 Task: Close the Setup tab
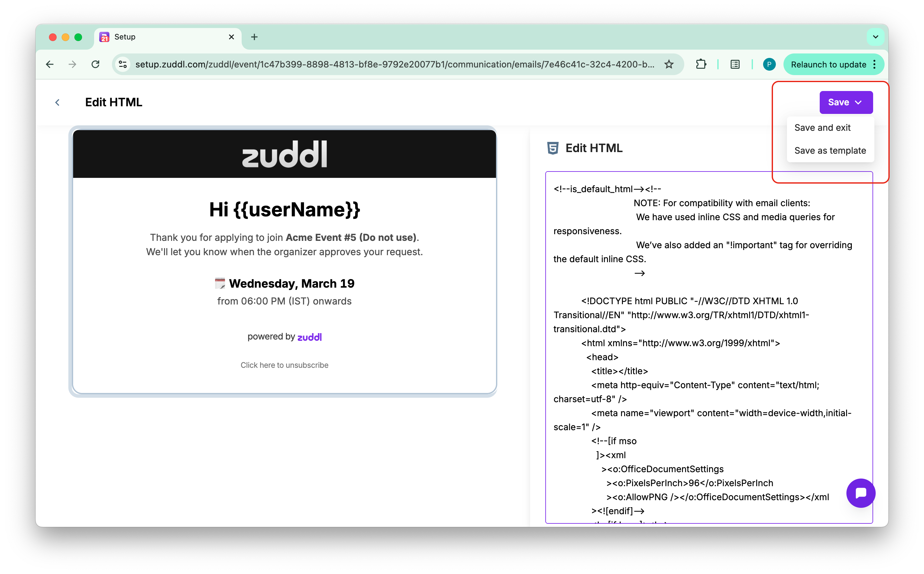pos(231,37)
